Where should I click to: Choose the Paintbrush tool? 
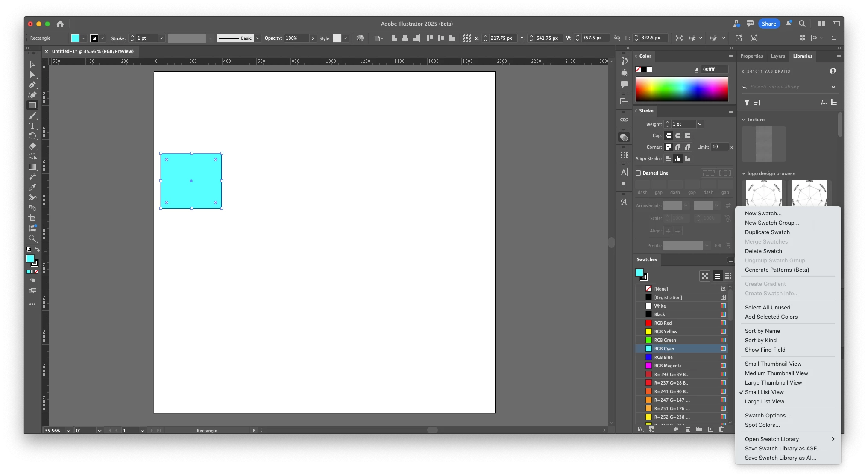click(x=32, y=115)
